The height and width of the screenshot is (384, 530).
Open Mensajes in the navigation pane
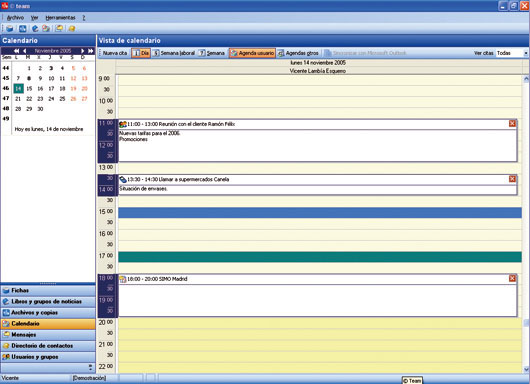pyautogui.click(x=48, y=335)
